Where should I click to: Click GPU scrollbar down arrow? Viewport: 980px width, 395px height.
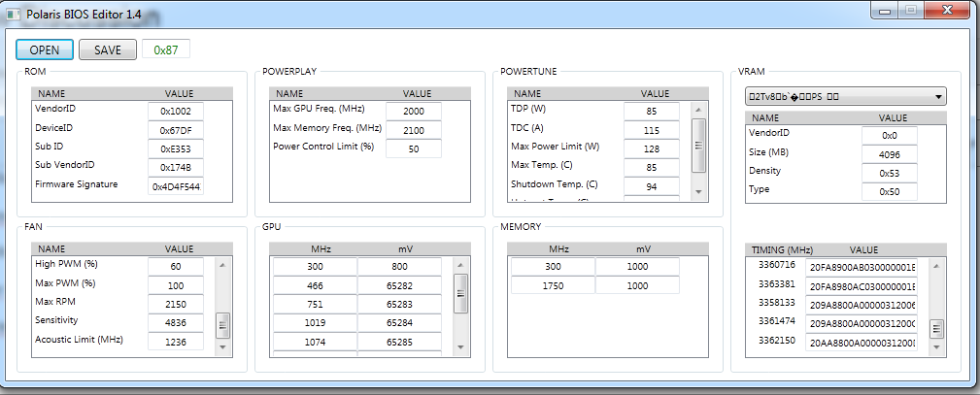(460, 346)
